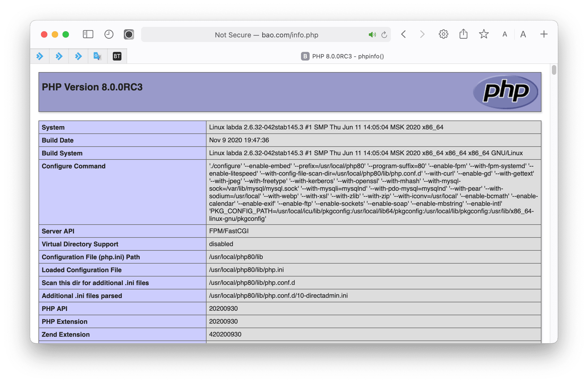Decrease text size with the small A icon

pyautogui.click(x=504, y=34)
